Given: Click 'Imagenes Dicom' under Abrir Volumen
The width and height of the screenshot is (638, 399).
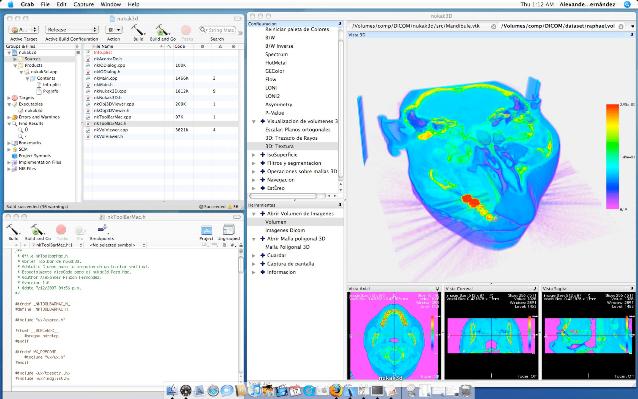Looking at the screenshot, I should pyautogui.click(x=285, y=230).
